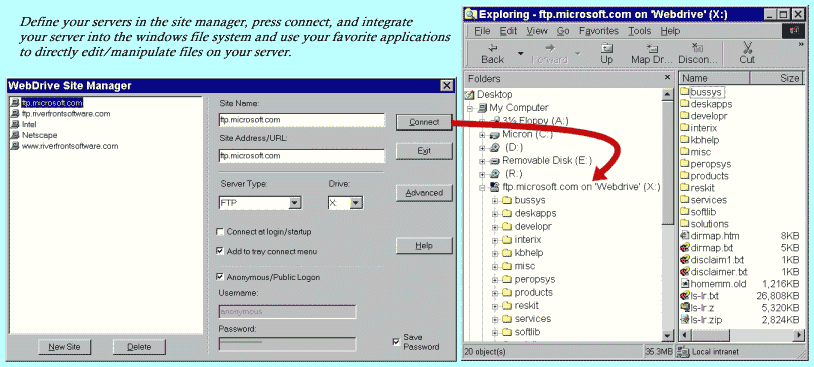
Task: Toggle the Anonymous/Public Logon checkbox
Action: (x=220, y=277)
